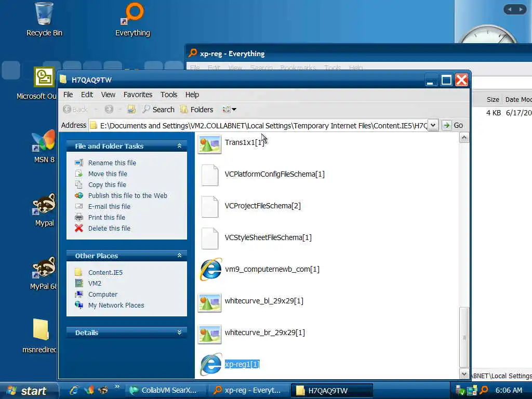
Task: Select the whitecurve_bl_29x29[1] image icon
Action: click(x=209, y=302)
